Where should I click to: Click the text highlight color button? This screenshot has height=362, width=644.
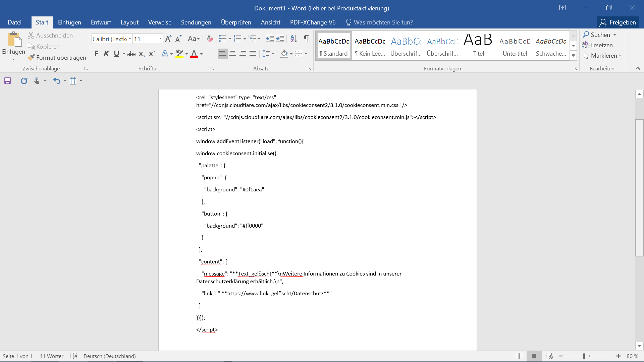[x=179, y=54]
